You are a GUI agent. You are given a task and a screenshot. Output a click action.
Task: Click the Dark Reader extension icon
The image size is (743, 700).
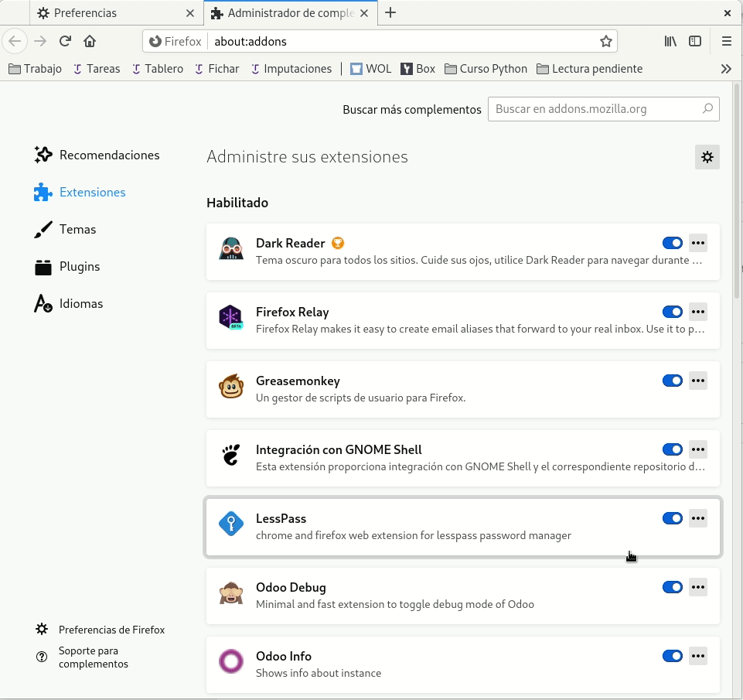pos(230,248)
